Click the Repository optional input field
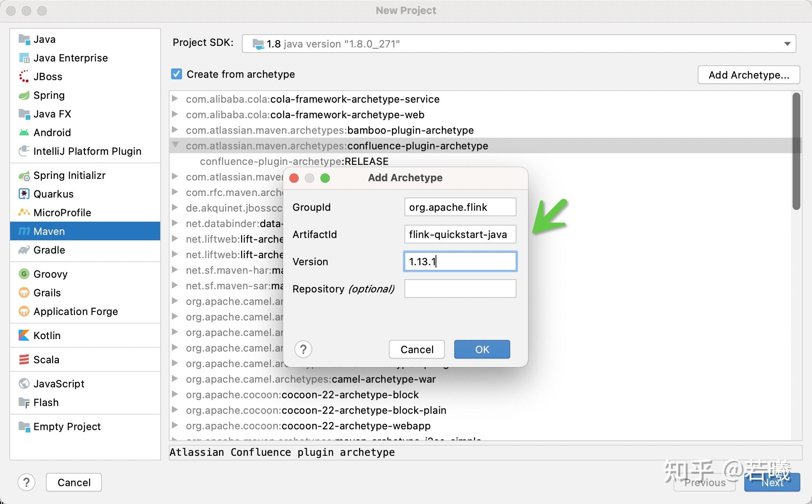812x504 pixels. [460, 289]
